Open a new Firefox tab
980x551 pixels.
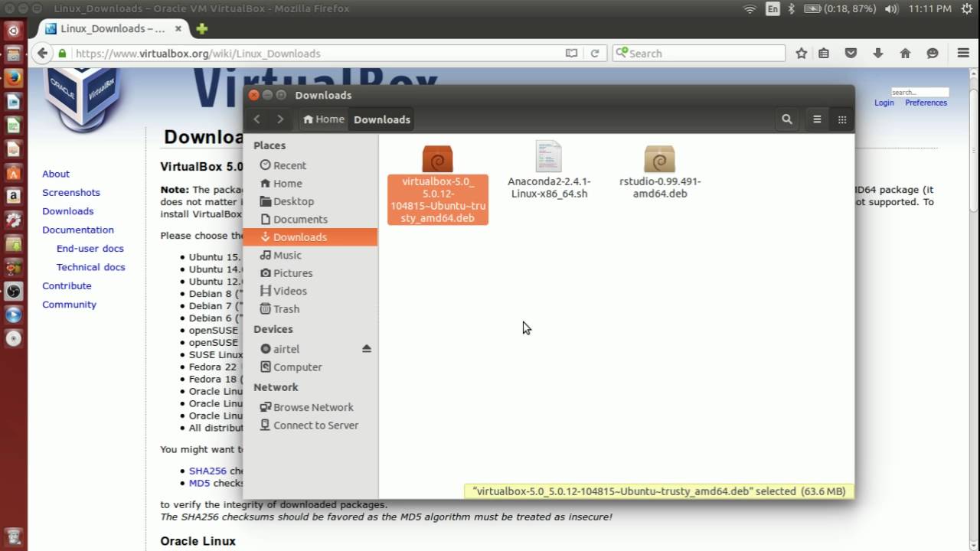[x=201, y=29]
